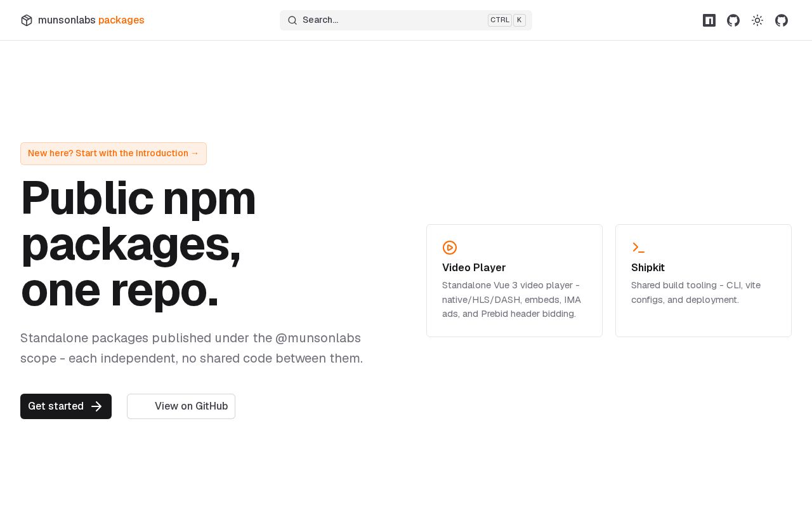Open the rightmost GitHub icon in header
This screenshot has width=812, height=508.
[782, 20]
